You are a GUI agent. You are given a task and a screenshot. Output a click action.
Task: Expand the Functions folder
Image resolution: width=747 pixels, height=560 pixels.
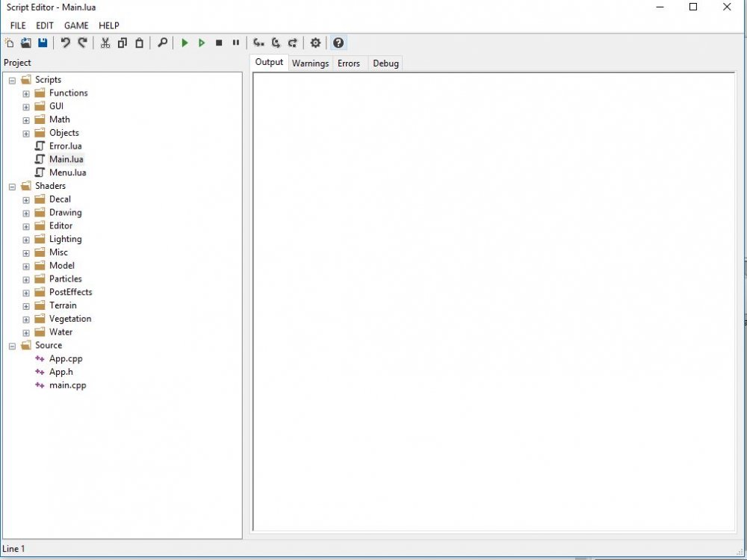[26, 94]
